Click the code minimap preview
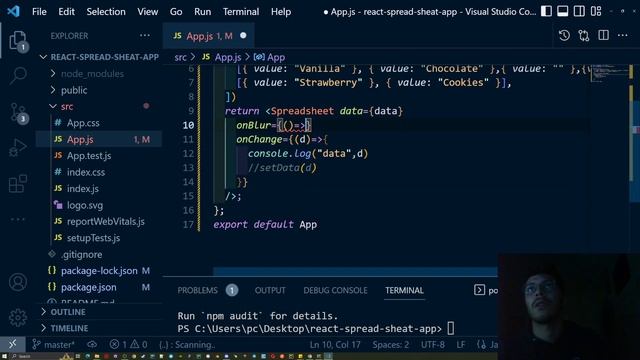The image size is (640, 360). 610,73
